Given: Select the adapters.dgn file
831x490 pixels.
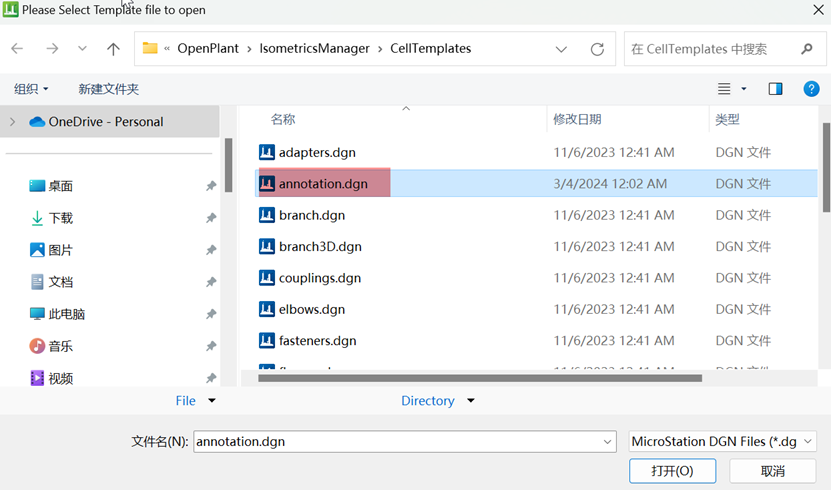Looking at the screenshot, I should coord(537,153).
